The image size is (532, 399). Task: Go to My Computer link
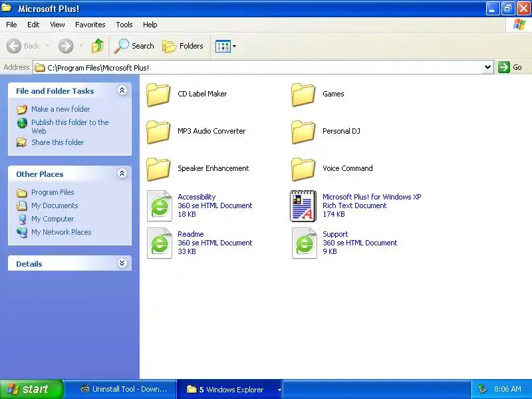(x=53, y=219)
